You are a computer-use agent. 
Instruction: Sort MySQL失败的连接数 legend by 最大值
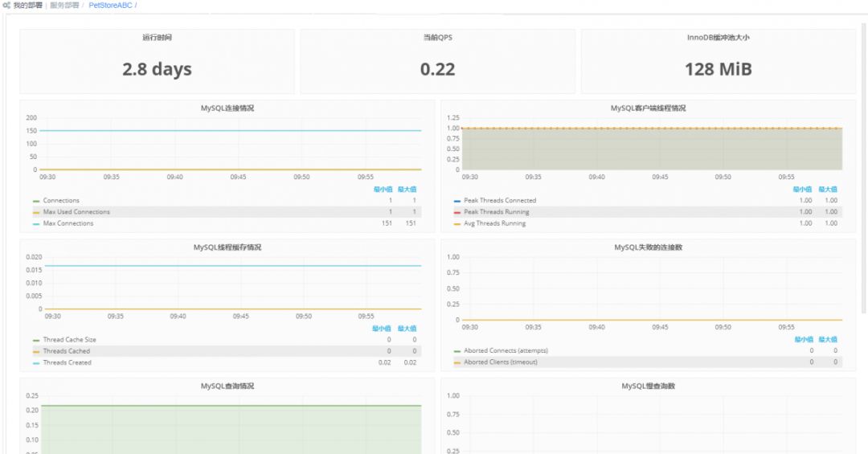point(828,339)
